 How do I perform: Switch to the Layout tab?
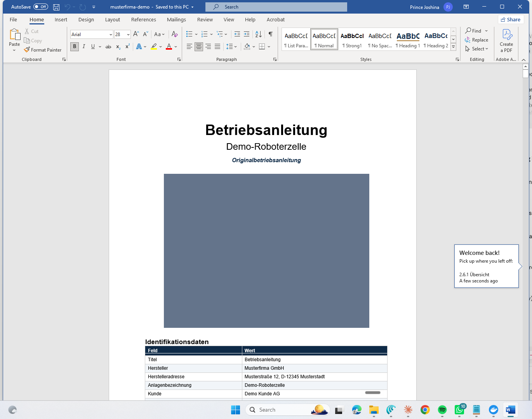(113, 19)
